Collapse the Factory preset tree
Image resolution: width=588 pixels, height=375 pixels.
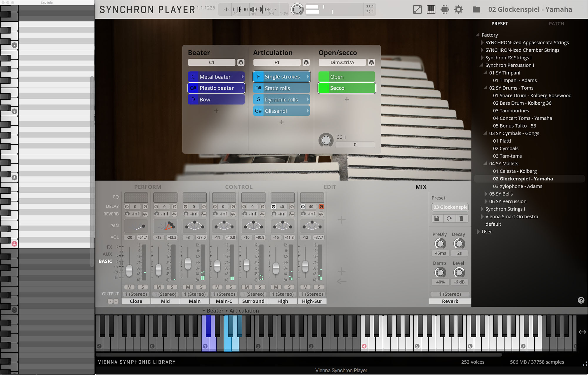click(478, 35)
